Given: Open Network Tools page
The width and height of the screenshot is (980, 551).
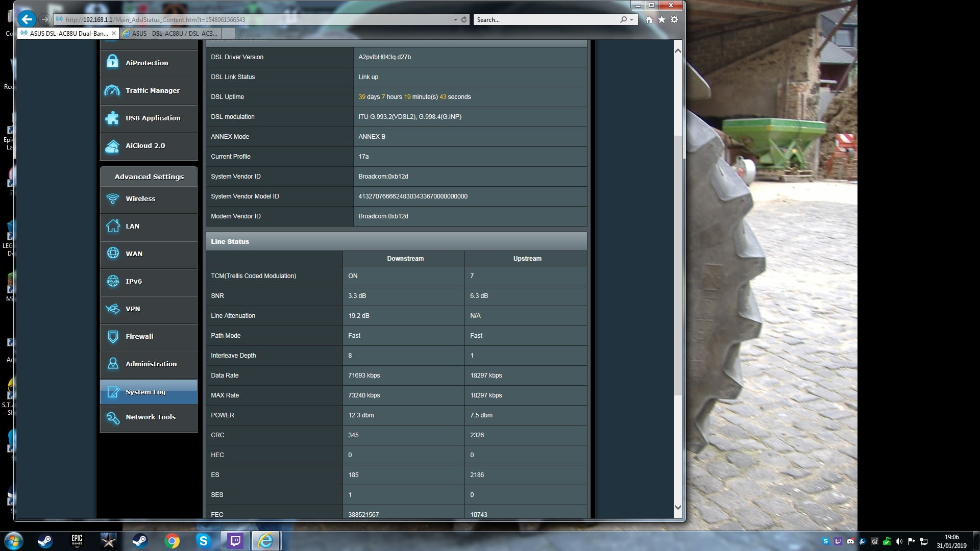Looking at the screenshot, I should point(151,417).
